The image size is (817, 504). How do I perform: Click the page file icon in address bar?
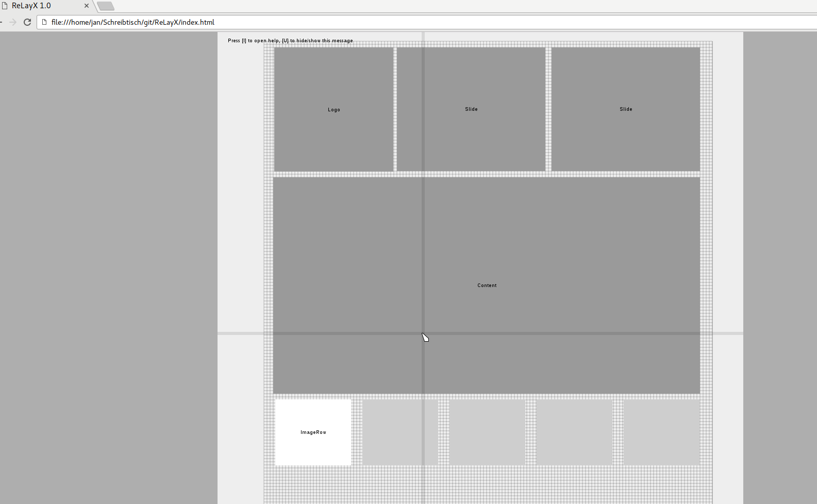[x=44, y=22]
